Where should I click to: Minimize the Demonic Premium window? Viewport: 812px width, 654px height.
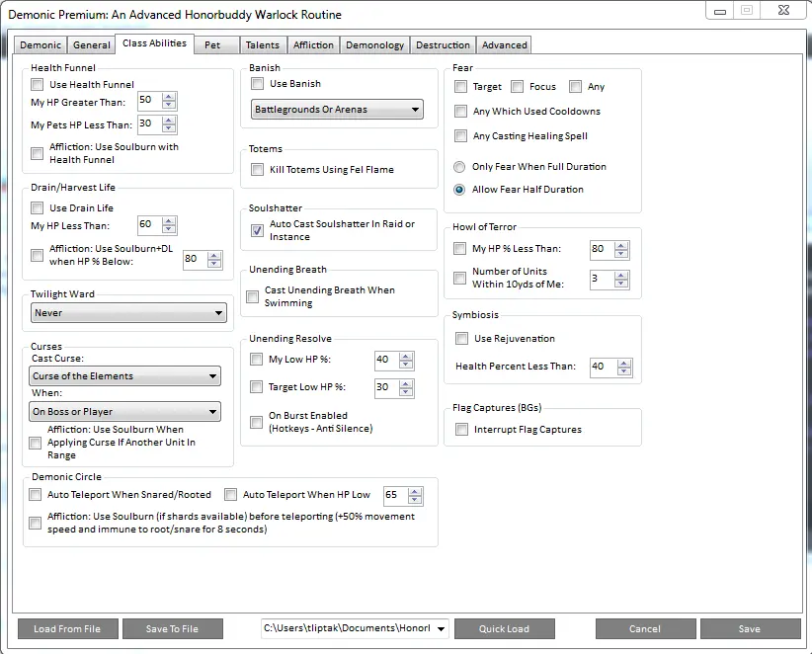720,11
